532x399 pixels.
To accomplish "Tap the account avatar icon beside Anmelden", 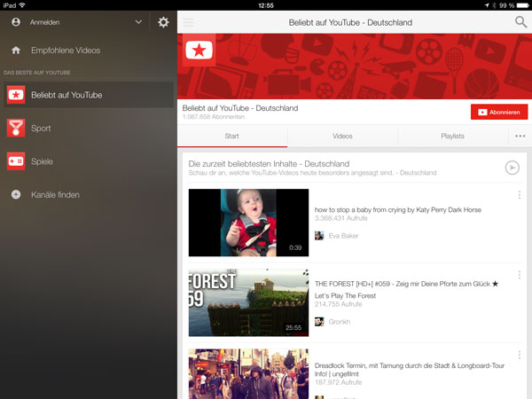I will coord(16,22).
